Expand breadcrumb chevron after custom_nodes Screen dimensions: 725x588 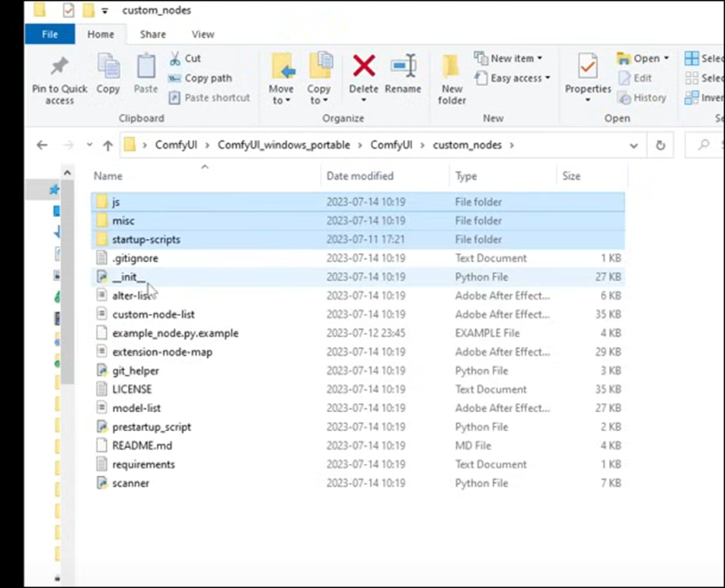[x=512, y=145]
